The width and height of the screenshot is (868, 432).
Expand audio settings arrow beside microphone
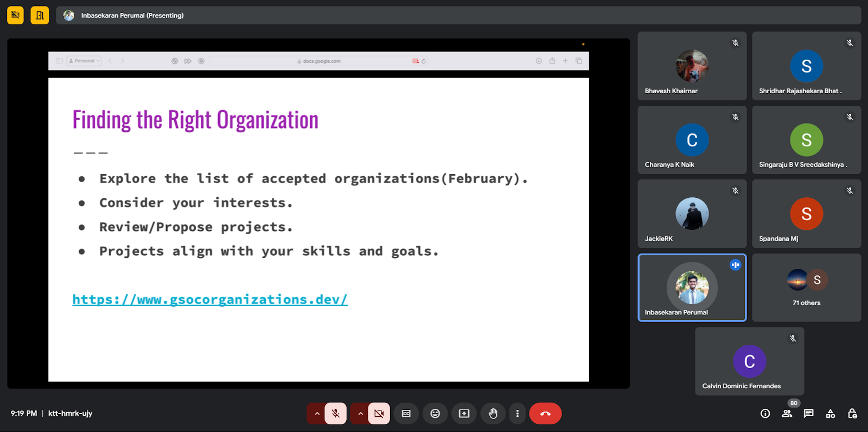(317, 414)
